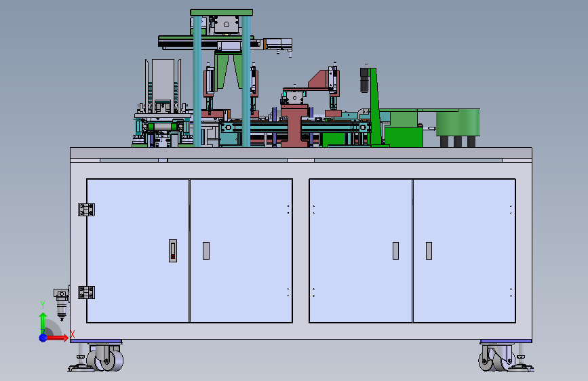Image resolution: width=588 pixels, height=381 pixels.
Task: Select the right teal support column
Action: pos(246,81)
